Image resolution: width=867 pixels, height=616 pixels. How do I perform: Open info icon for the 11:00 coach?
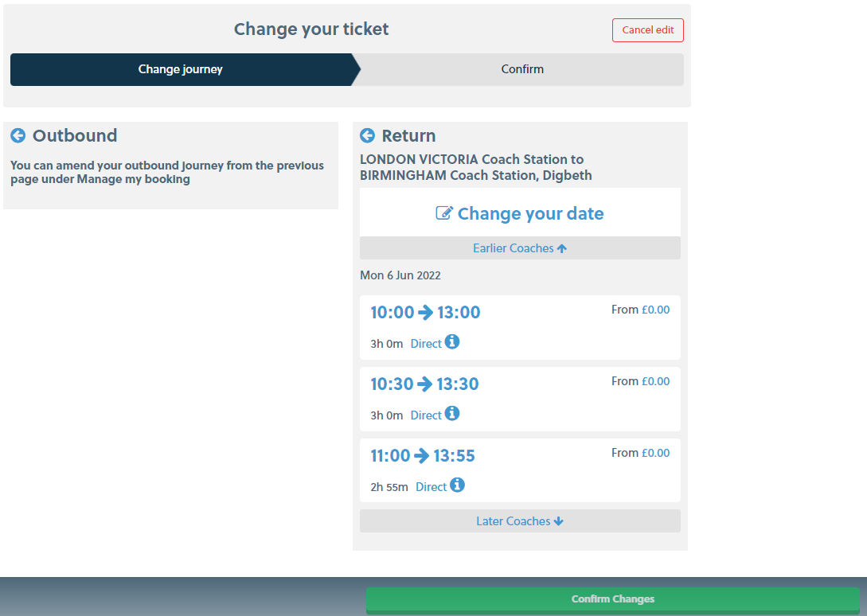click(457, 485)
